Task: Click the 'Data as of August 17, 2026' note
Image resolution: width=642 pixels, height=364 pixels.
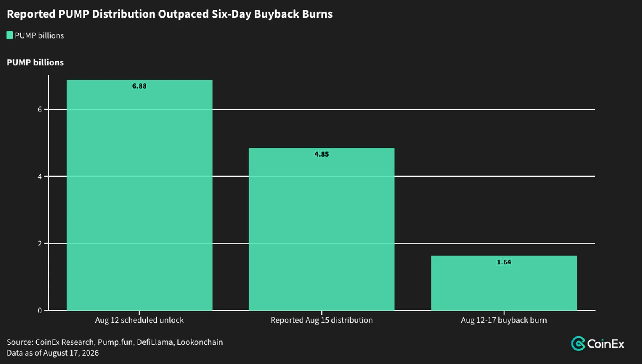Action: (53, 353)
